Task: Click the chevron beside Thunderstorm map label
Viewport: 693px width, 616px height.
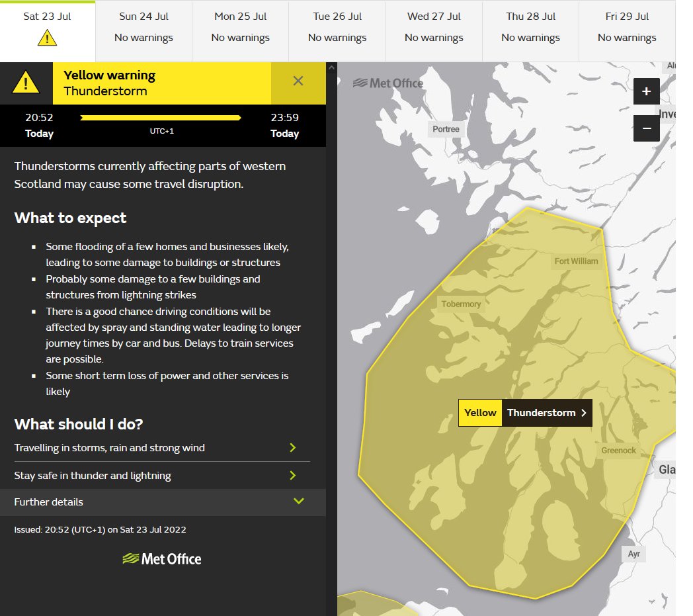Action: [583, 412]
